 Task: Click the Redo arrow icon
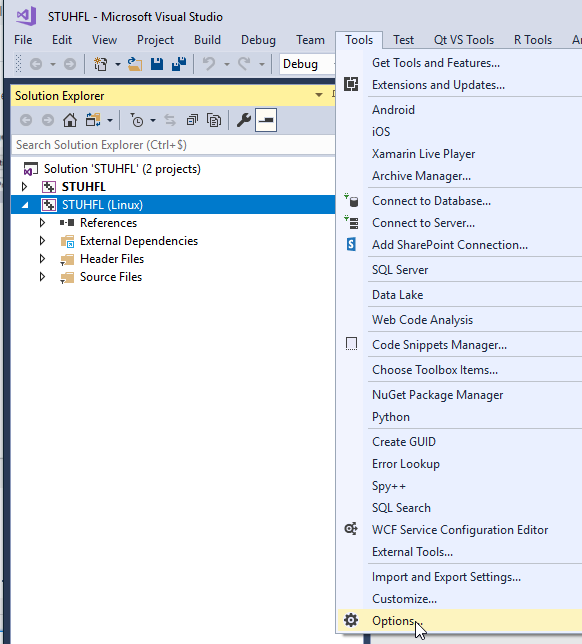244,64
